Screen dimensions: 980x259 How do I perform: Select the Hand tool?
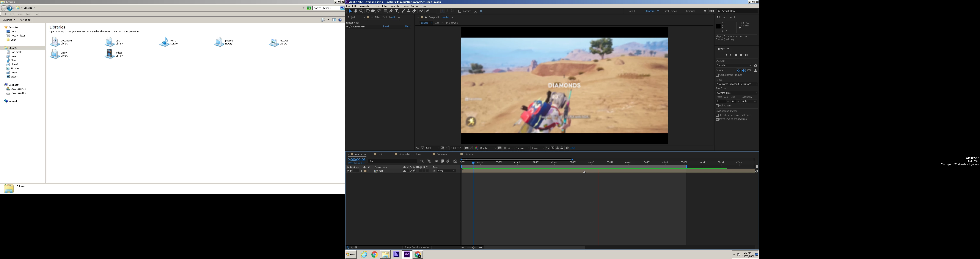click(x=356, y=11)
